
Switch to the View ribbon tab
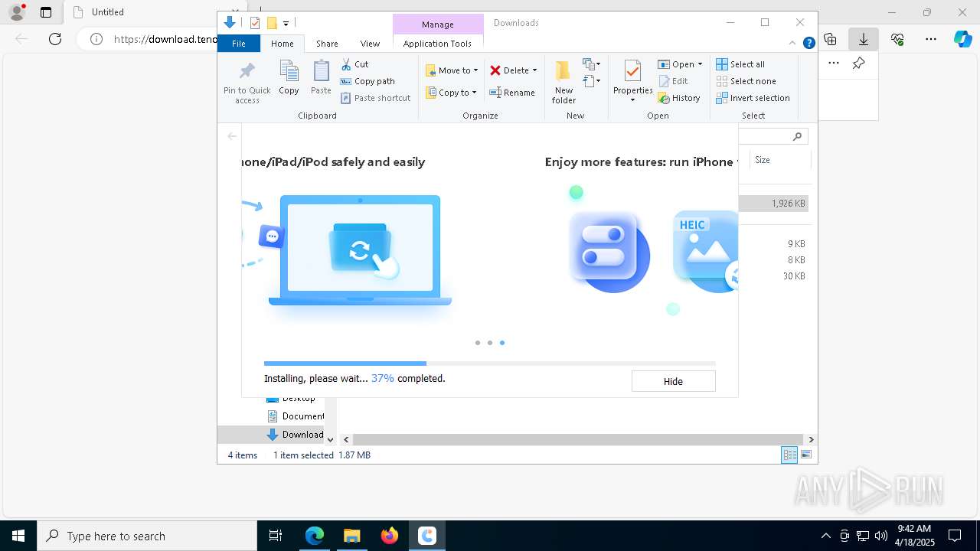(x=370, y=44)
